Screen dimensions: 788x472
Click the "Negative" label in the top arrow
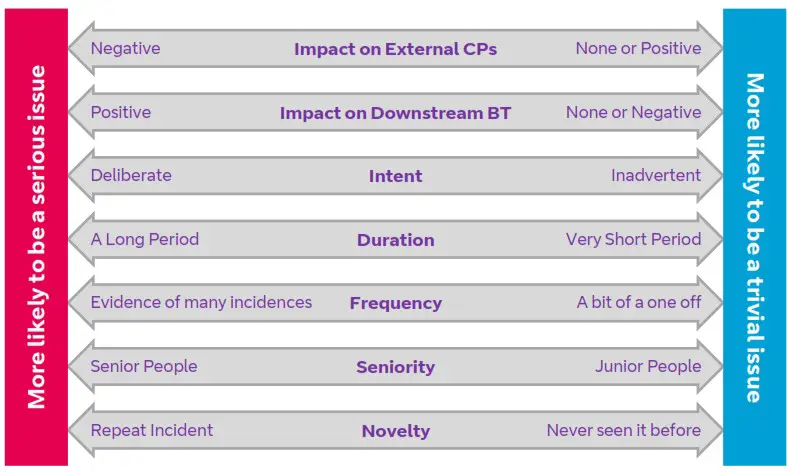[125, 48]
